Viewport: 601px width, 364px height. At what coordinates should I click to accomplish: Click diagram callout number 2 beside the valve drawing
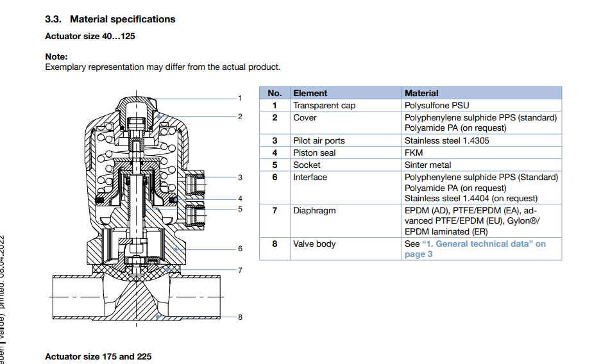pos(240,117)
